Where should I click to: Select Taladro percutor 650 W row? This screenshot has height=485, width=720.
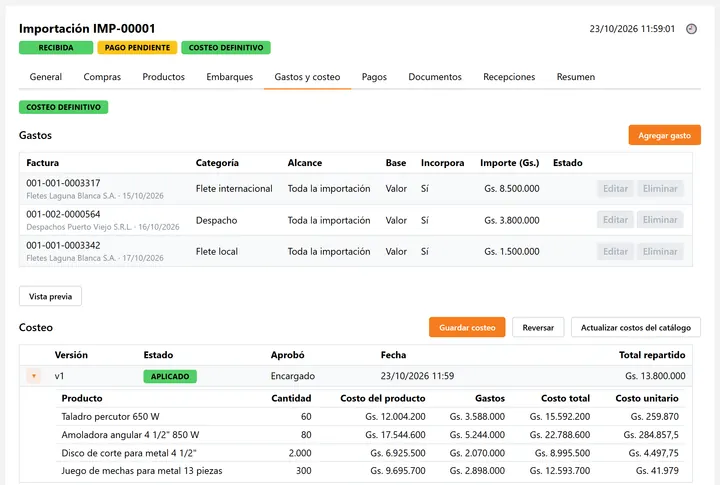(370, 417)
